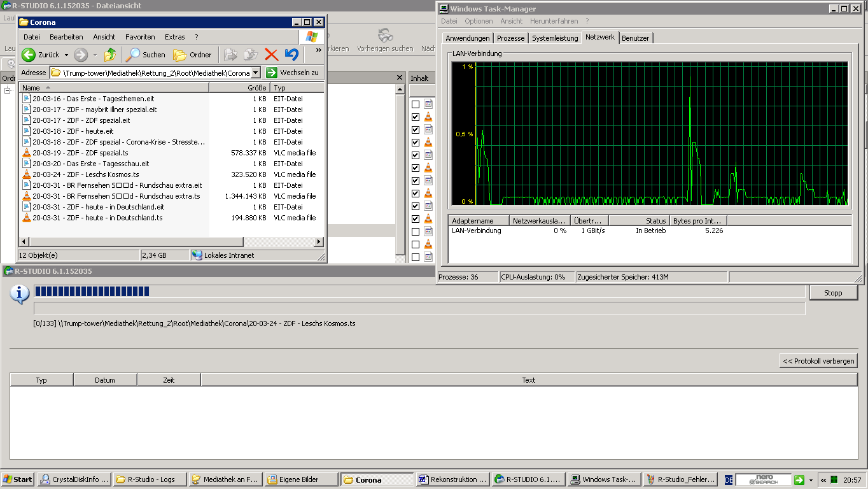
Task: Go back with the green Zurück arrow
Action: (28, 55)
